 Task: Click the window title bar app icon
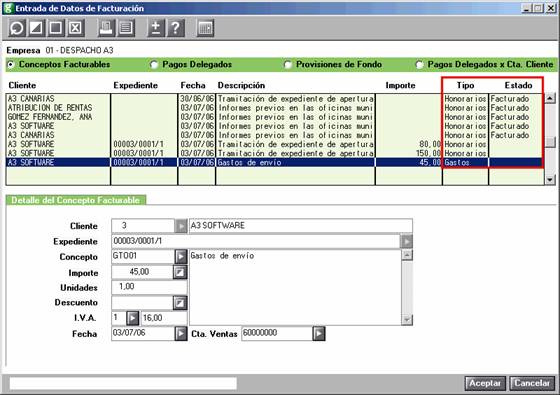[8, 8]
